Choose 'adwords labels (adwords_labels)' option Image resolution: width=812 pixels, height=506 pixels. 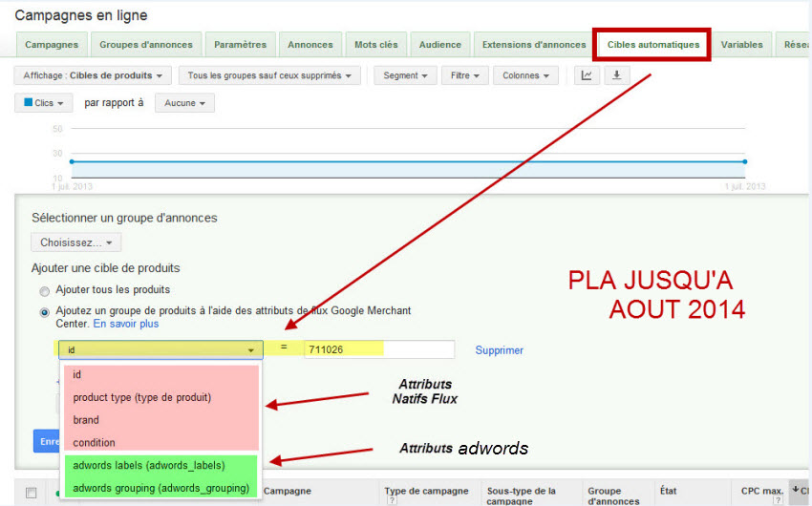click(161, 465)
